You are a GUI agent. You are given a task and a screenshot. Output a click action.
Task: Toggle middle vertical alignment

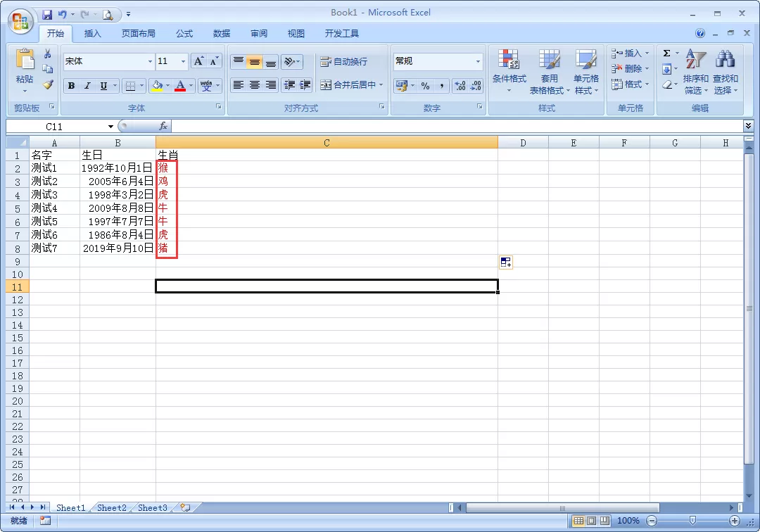coord(255,61)
